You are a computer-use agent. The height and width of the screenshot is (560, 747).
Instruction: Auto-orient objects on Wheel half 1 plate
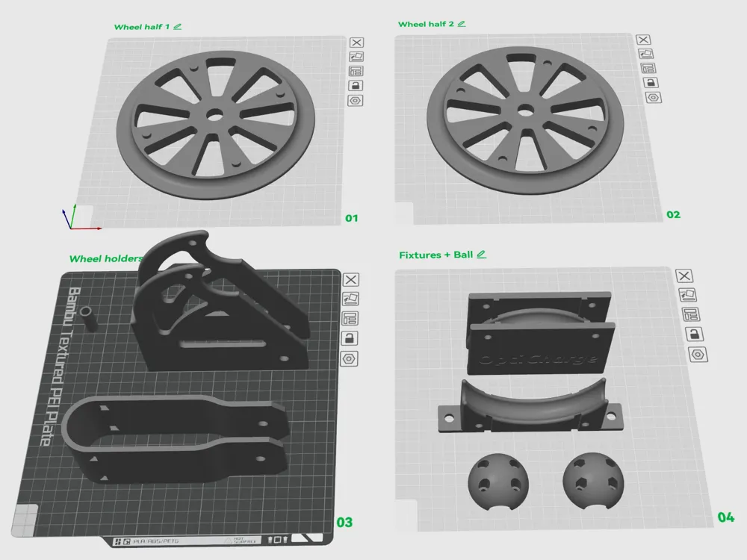coord(356,57)
